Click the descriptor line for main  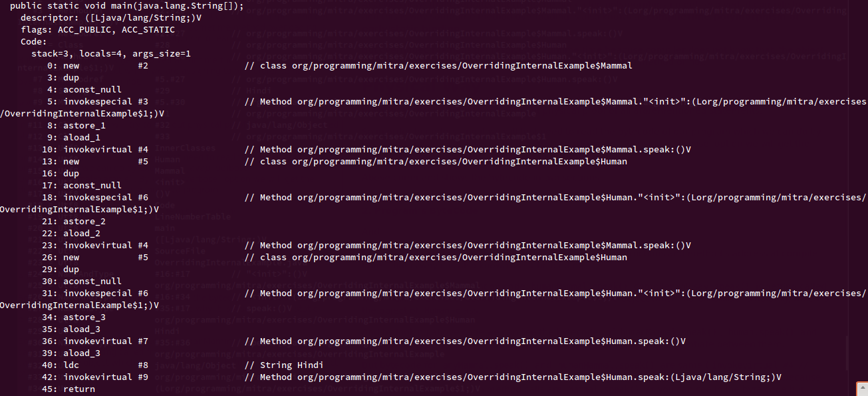coord(111,18)
